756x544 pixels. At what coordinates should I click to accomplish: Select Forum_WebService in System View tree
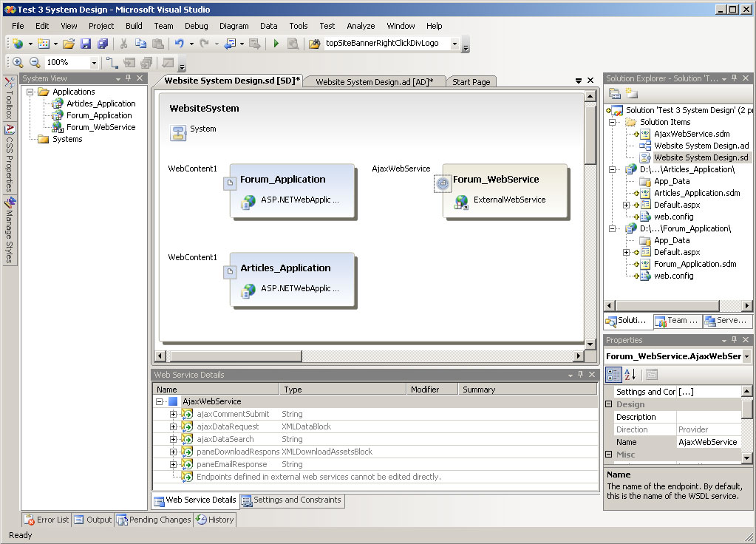[101, 127]
